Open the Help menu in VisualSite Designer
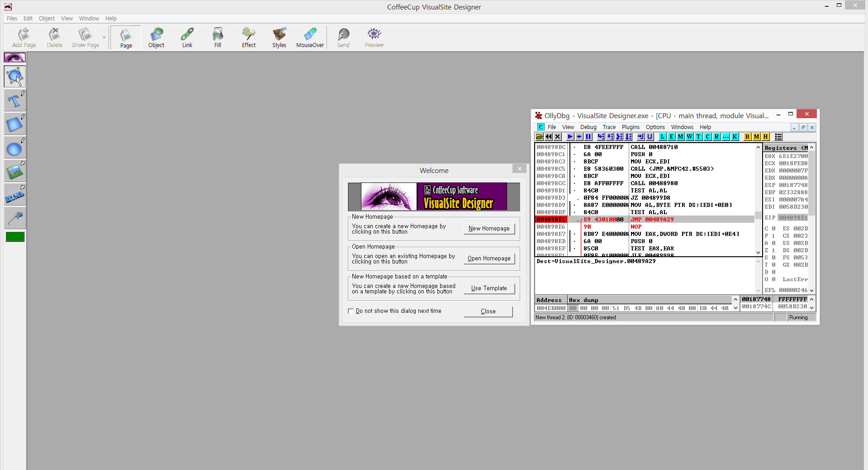 (111, 19)
